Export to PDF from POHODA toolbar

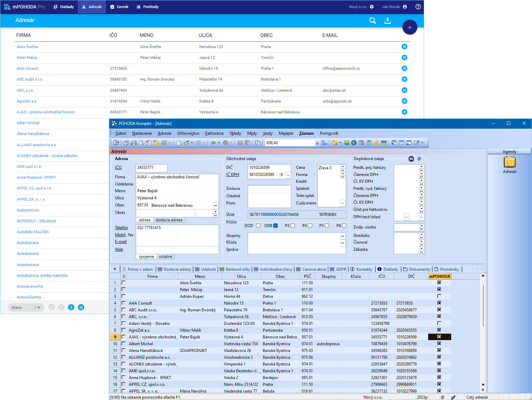(x=148, y=143)
